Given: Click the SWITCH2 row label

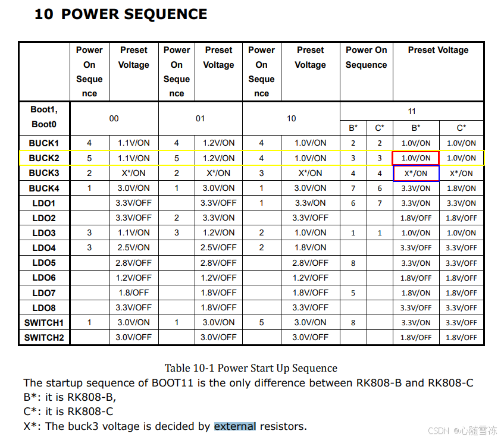Looking at the screenshot, I should 44,338.
